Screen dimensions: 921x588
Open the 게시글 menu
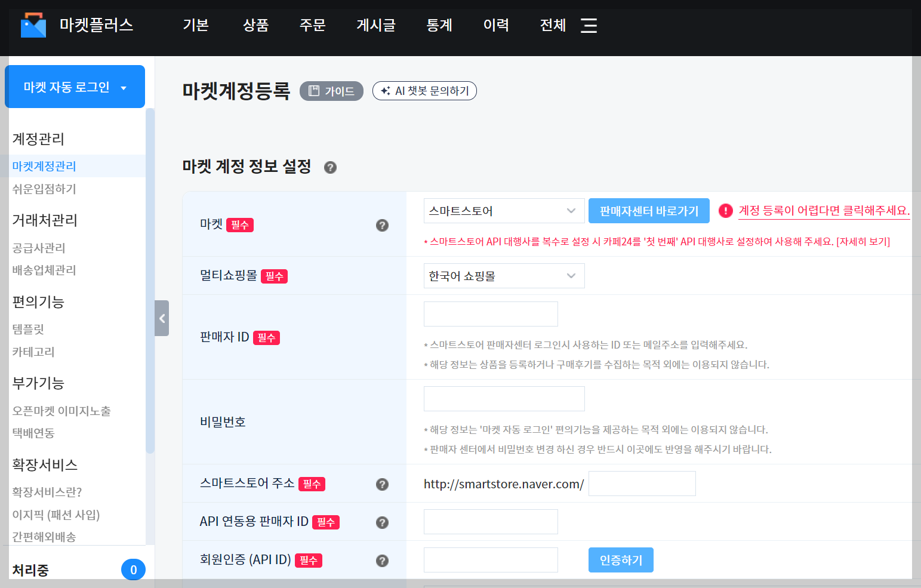[x=376, y=25]
